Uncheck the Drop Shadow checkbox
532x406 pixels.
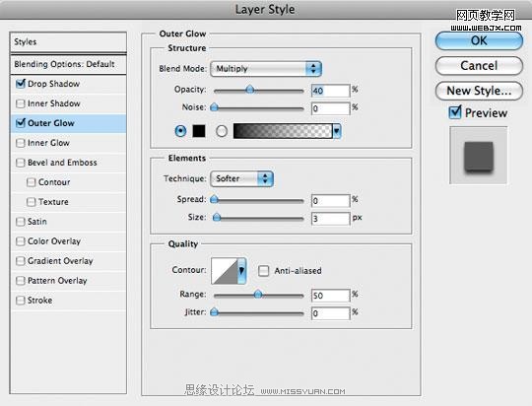coord(21,84)
